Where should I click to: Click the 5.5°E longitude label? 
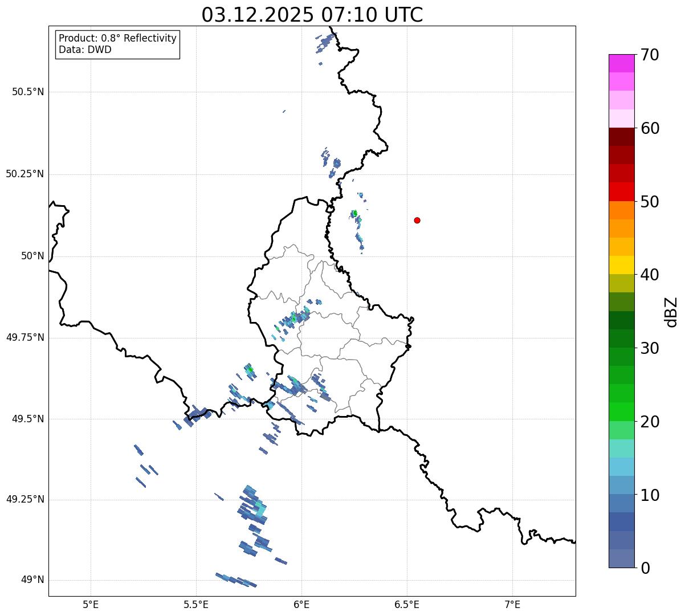[x=196, y=604]
